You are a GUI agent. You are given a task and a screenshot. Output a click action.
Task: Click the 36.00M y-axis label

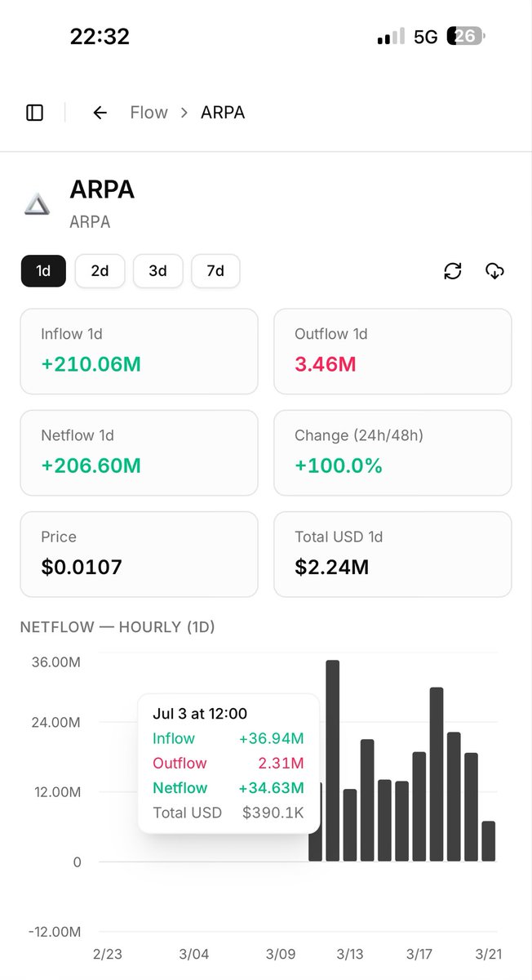pyautogui.click(x=56, y=662)
